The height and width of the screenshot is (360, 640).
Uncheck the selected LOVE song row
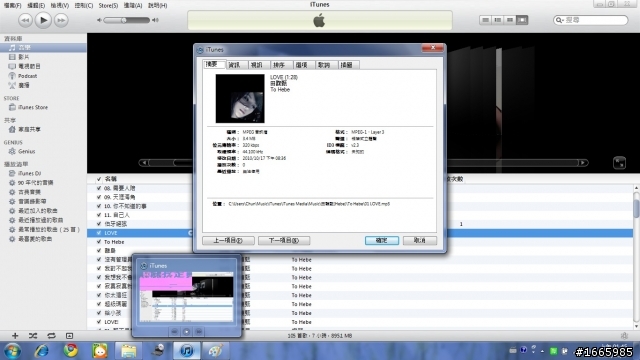click(99, 233)
